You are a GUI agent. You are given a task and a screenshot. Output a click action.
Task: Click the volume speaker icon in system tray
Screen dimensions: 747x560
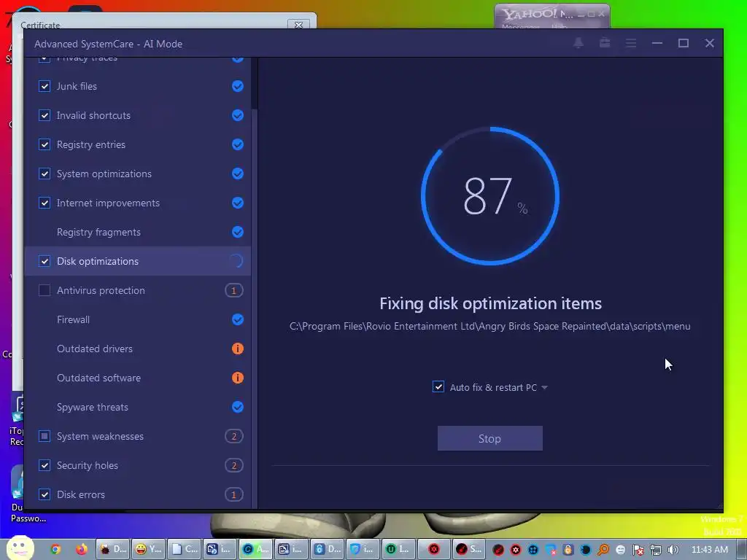(x=673, y=550)
